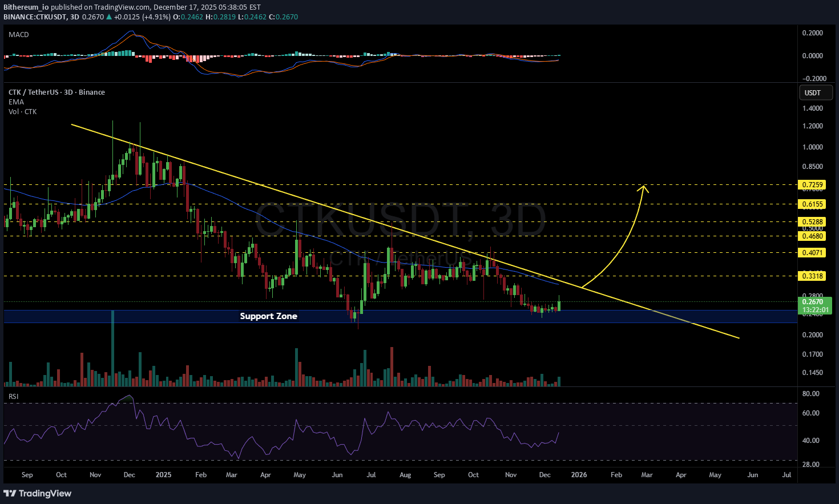Click the green up-triangle beside the price change
The height and width of the screenshot is (504, 839).
click(x=109, y=17)
